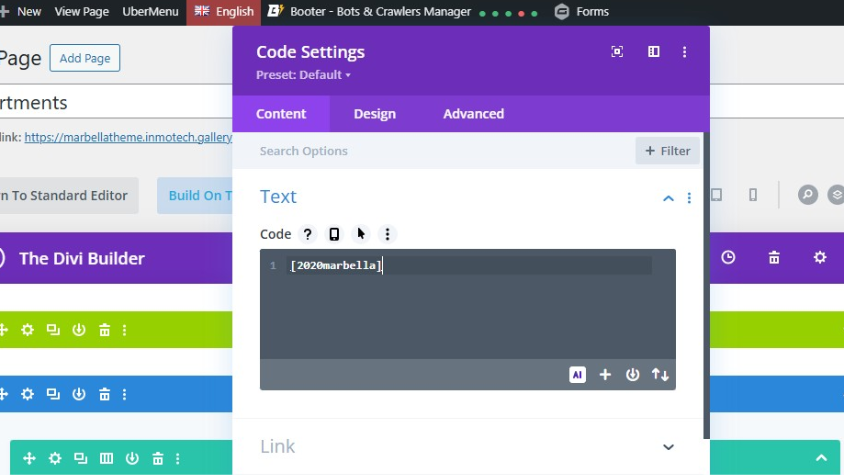The width and height of the screenshot is (844, 475).
Task: Collapse the Text section chevron
Action: pos(668,198)
